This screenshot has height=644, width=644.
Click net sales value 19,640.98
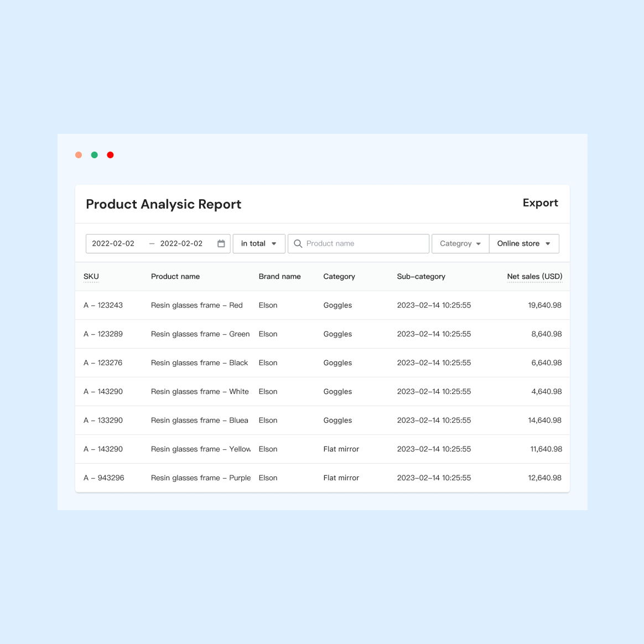click(544, 305)
